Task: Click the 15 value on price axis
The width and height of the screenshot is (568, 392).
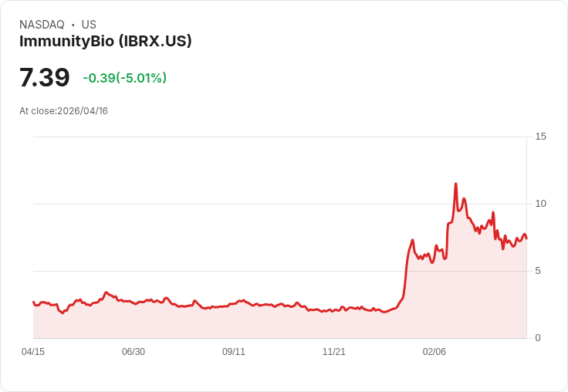Action: [540, 137]
